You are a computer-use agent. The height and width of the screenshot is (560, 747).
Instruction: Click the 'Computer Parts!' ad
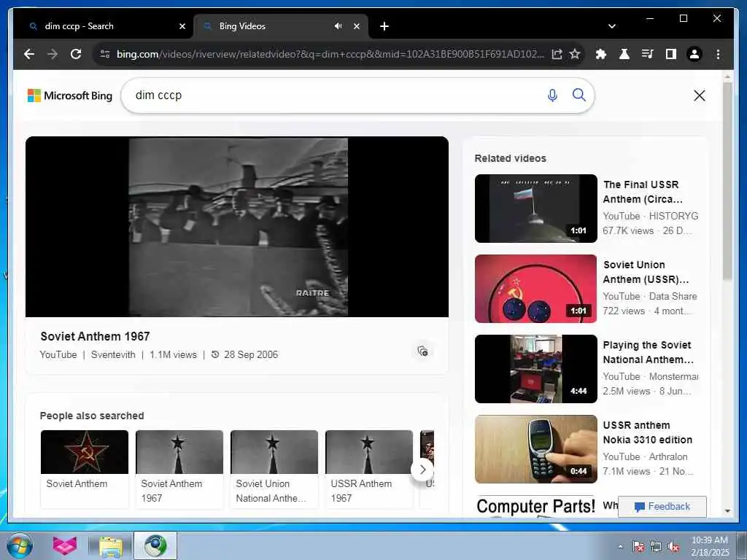click(x=535, y=506)
